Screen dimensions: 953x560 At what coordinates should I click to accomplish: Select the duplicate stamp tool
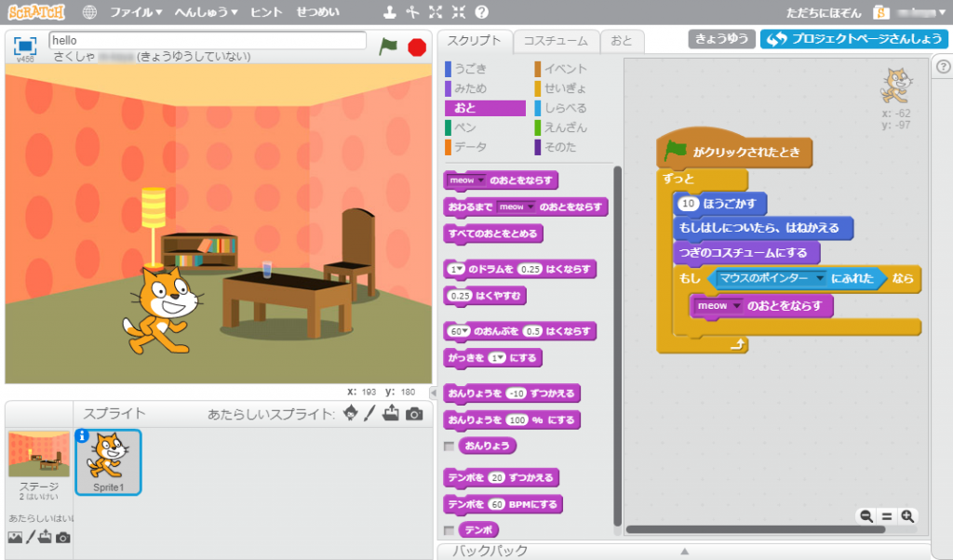[390, 12]
